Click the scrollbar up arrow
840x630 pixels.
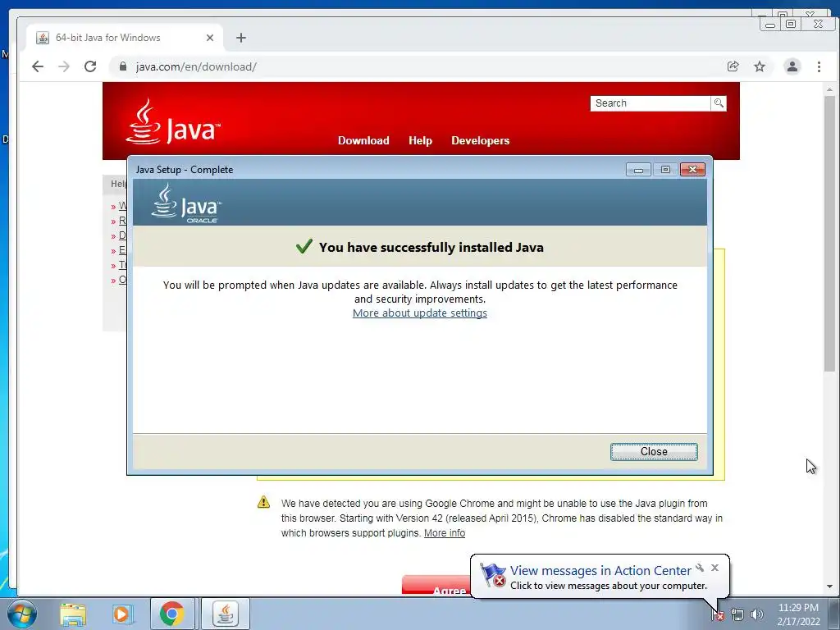click(829, 89)
